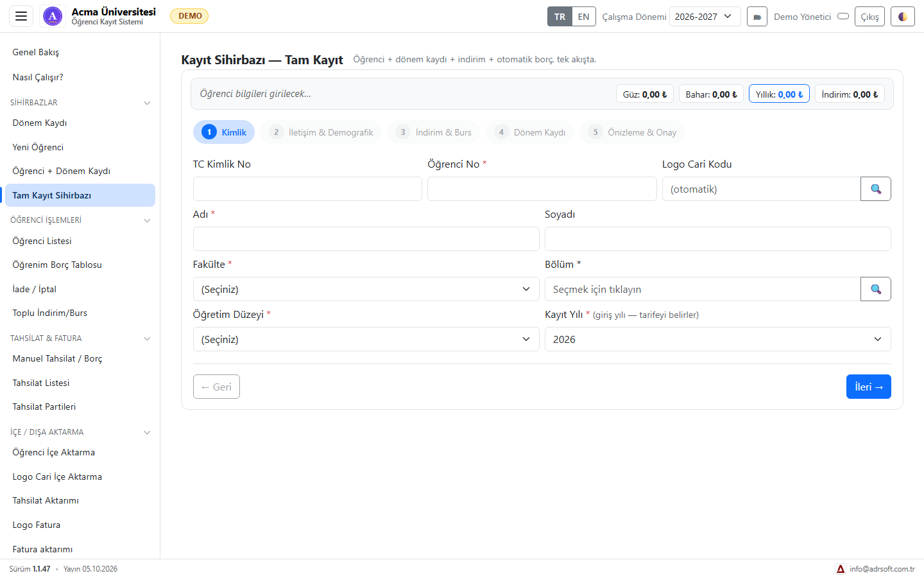
Task: Open Logo Cari Kodu search magnifier
Action: (876, 189)
